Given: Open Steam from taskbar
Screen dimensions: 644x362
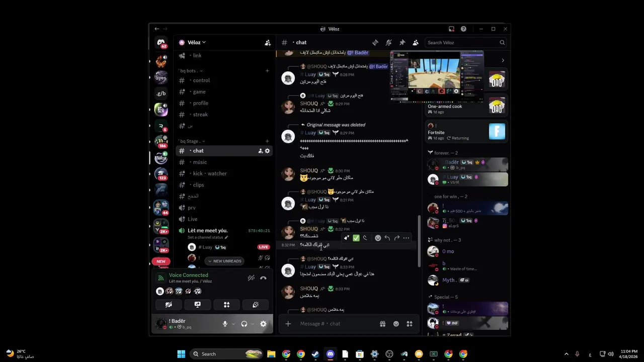Looking at the screenshot, I should [x=315, y=354].
